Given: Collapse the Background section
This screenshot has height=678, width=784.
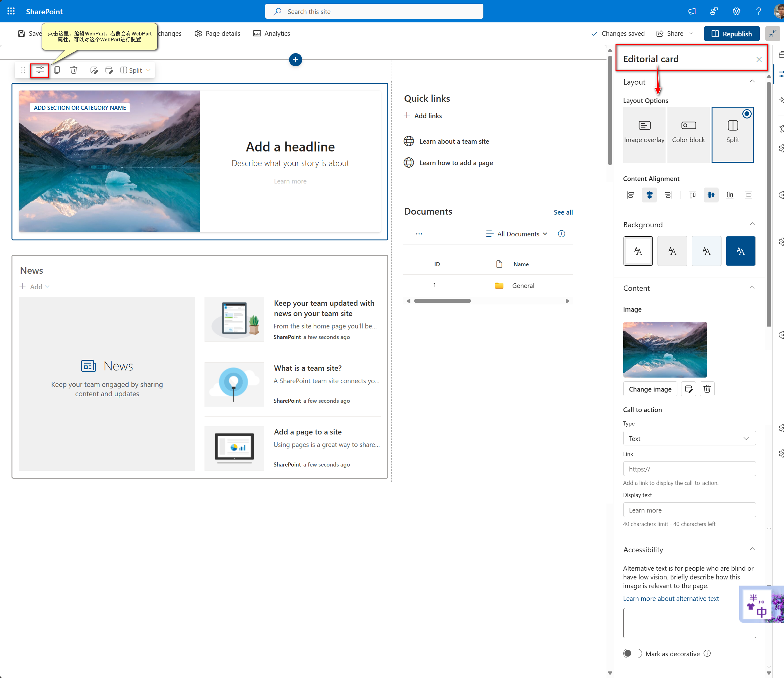Looking at the screenshot, I should 752,224.
